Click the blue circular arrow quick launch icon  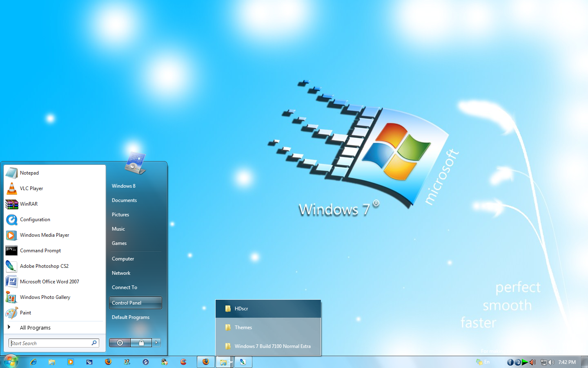coord(146,362)
